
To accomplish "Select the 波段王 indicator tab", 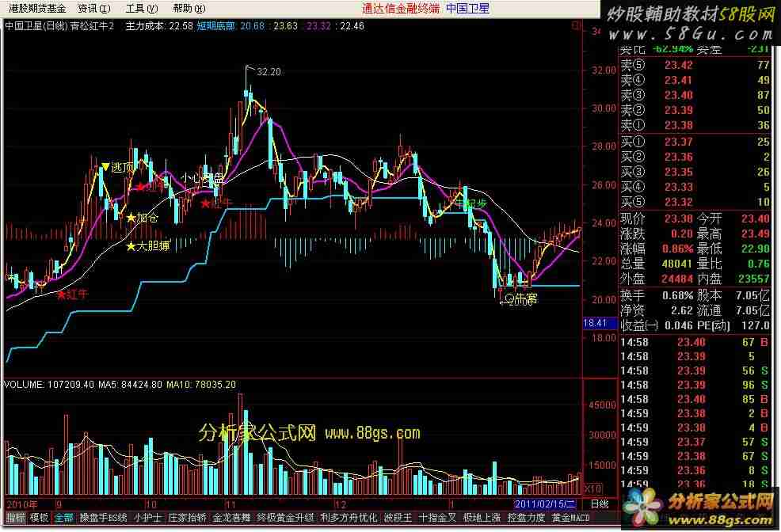I will click(398, 518).
